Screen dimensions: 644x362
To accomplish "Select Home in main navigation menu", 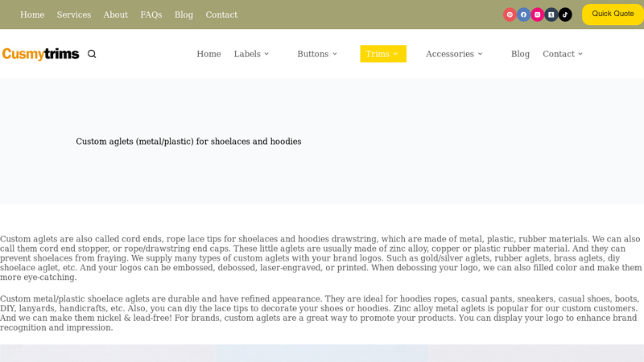I will pyautogui.click(x=208, y=54).
